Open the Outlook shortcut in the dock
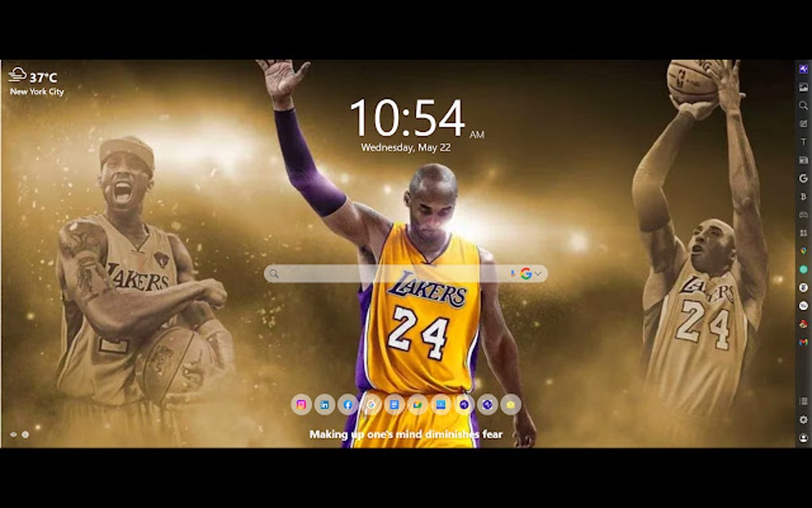The height and width of the screenshot is (508, 812). coord(439,404)
